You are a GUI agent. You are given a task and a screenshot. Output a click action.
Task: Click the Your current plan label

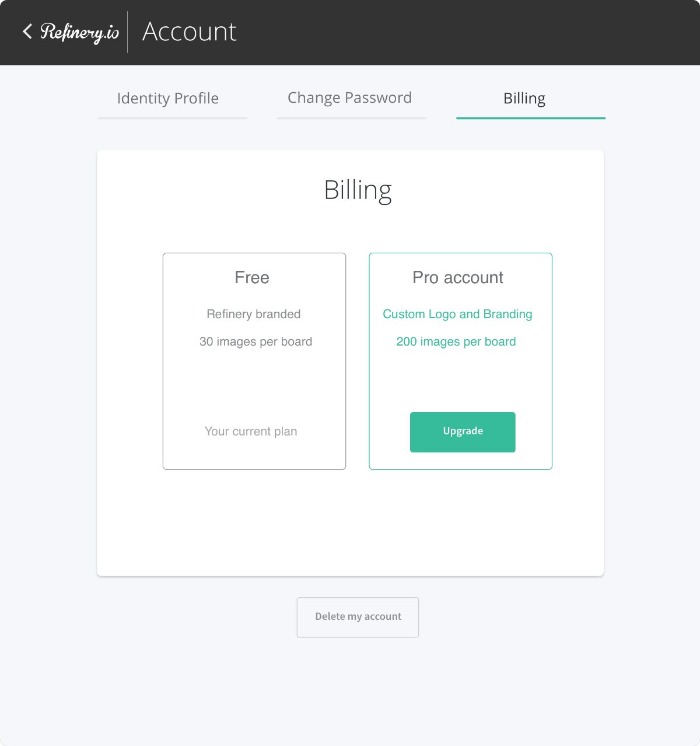(251, 431)
